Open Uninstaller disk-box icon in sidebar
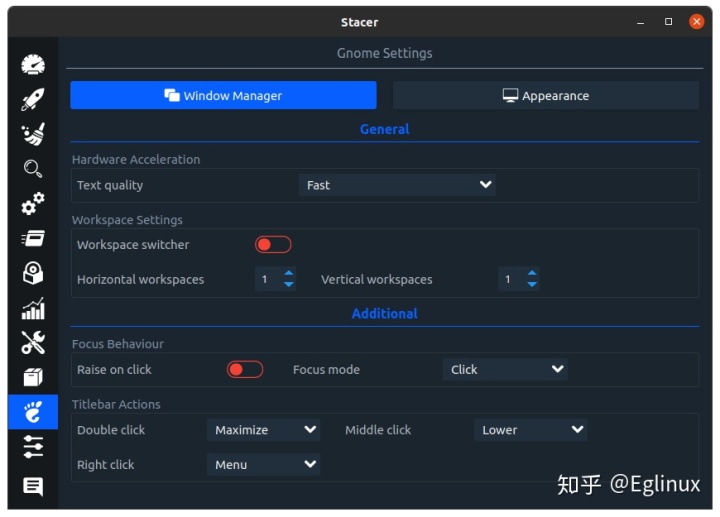 point(33,273)
